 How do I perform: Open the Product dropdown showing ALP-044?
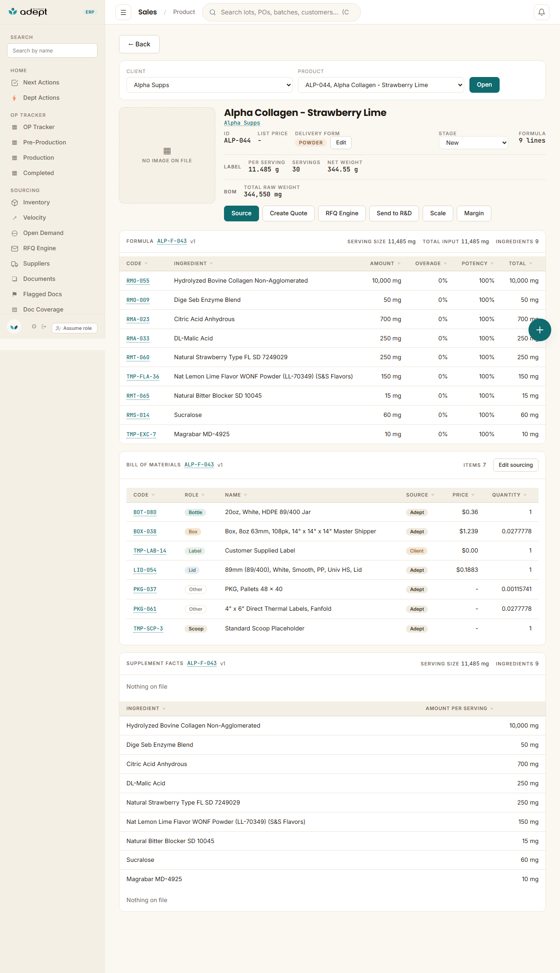pos(381,85)
